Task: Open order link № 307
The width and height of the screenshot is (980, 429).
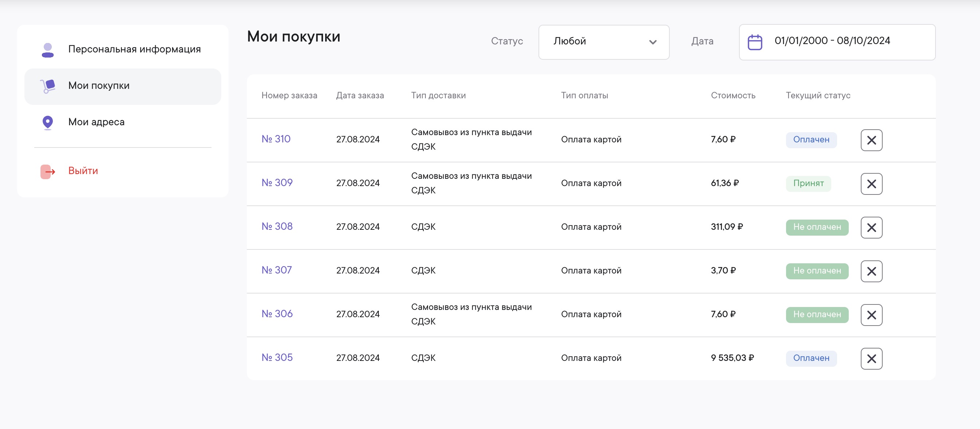Action: [277, 270]
